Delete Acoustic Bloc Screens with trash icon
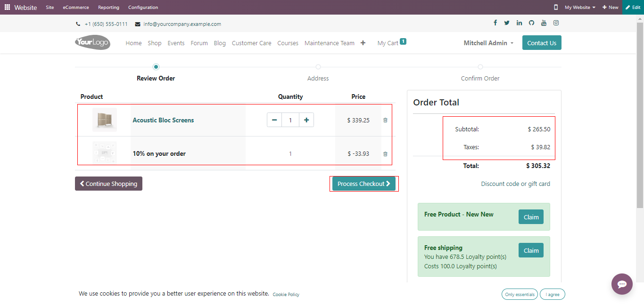The width and height of the screenshot is (644, 305). click(385, 120)
